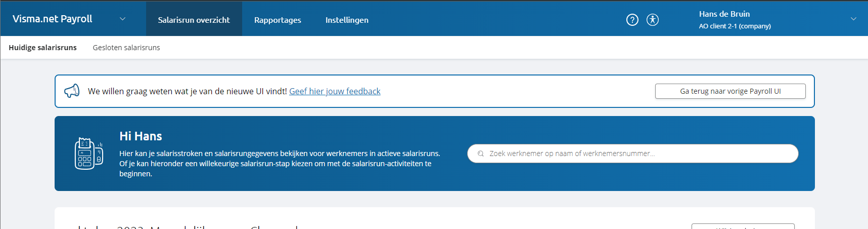This screenshot has width=868, height=229.
Task: Click the search magnifier icon
Action: (x=480, y=154)
